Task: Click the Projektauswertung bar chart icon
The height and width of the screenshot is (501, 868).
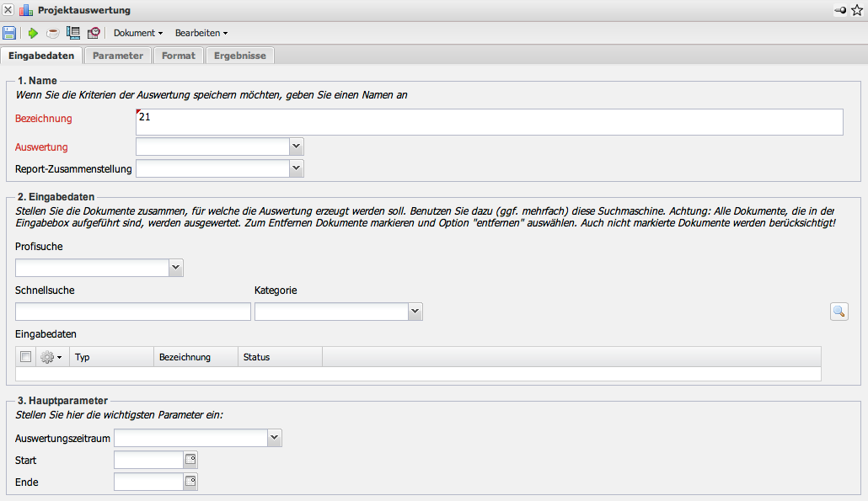Action: [26, 10]
